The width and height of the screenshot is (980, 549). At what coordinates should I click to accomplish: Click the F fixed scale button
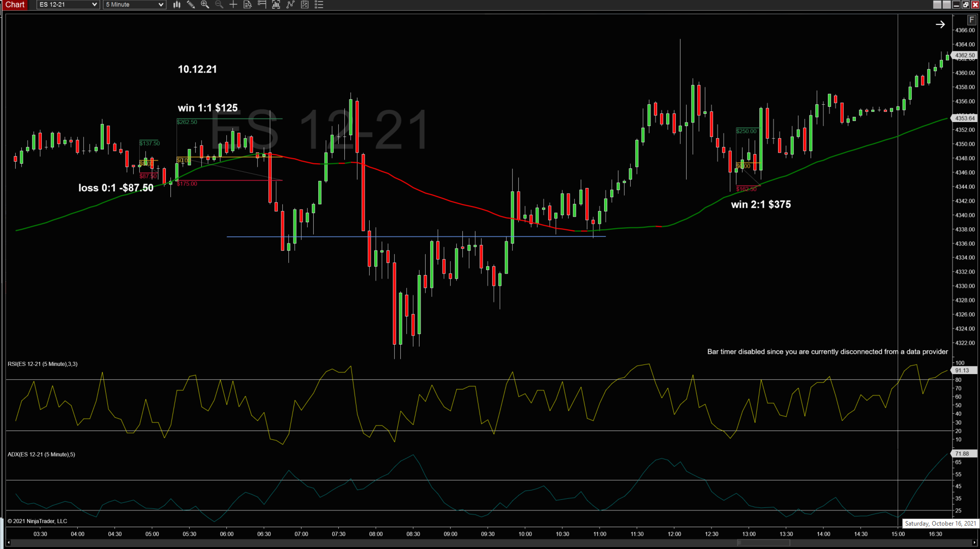[972, 20]
